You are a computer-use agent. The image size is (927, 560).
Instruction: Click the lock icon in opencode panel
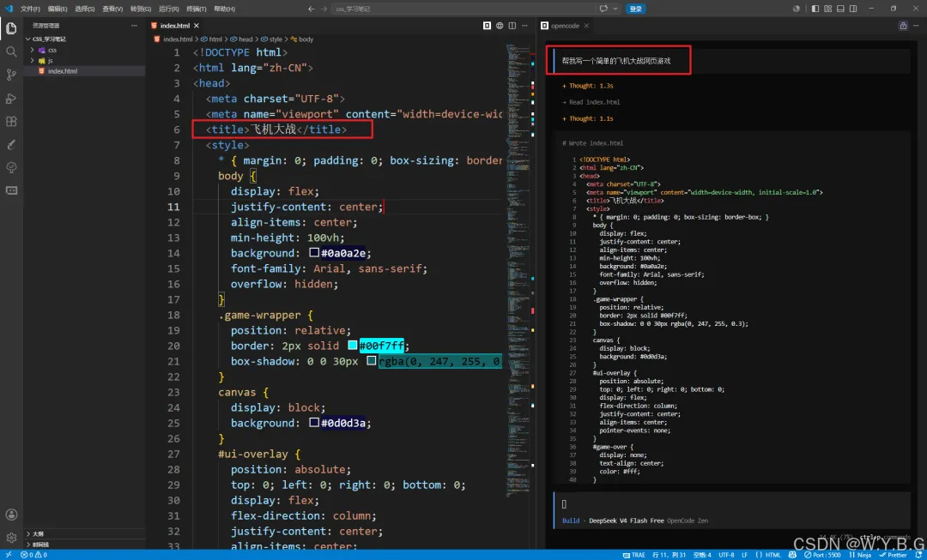click(x=903, y=26)
